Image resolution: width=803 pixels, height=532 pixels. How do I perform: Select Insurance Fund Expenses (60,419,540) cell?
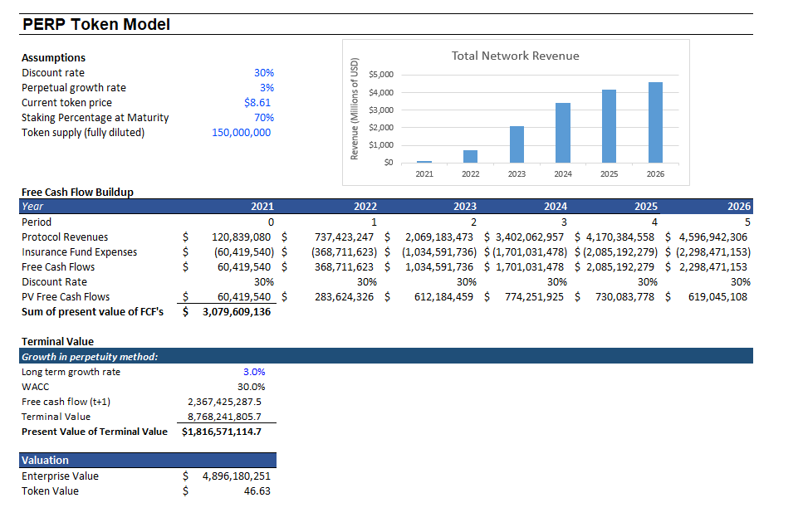tap(244, 252)
